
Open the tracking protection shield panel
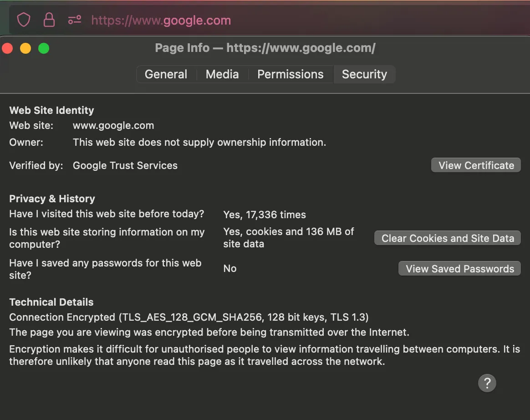click(x=23, y=20)
